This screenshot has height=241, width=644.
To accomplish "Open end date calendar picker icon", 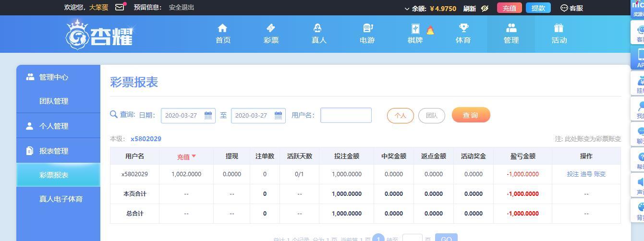I will pos(278,115).
